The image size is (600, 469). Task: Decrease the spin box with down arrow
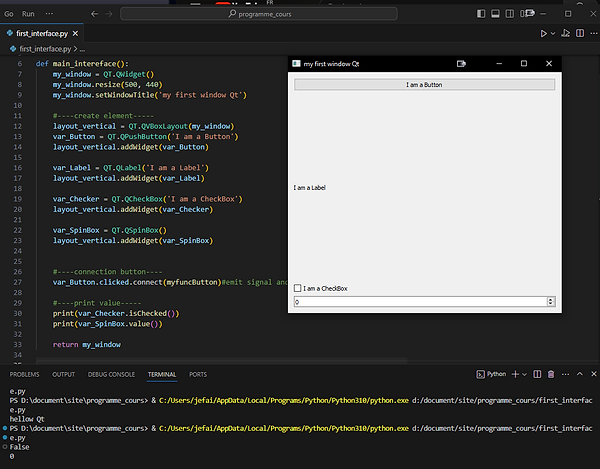tap(551, 304)
